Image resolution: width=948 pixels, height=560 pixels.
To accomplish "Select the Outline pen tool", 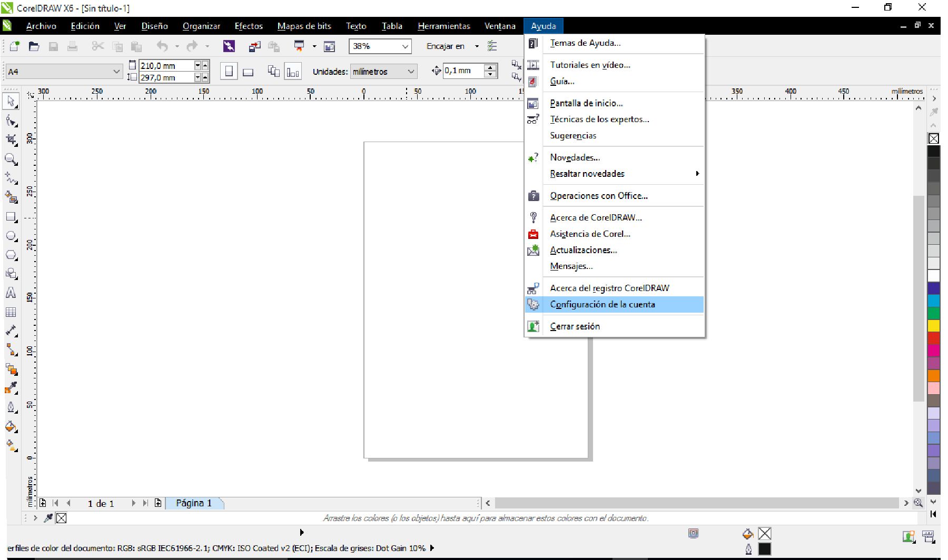I will pyautogui.click(x=11, y=407).
